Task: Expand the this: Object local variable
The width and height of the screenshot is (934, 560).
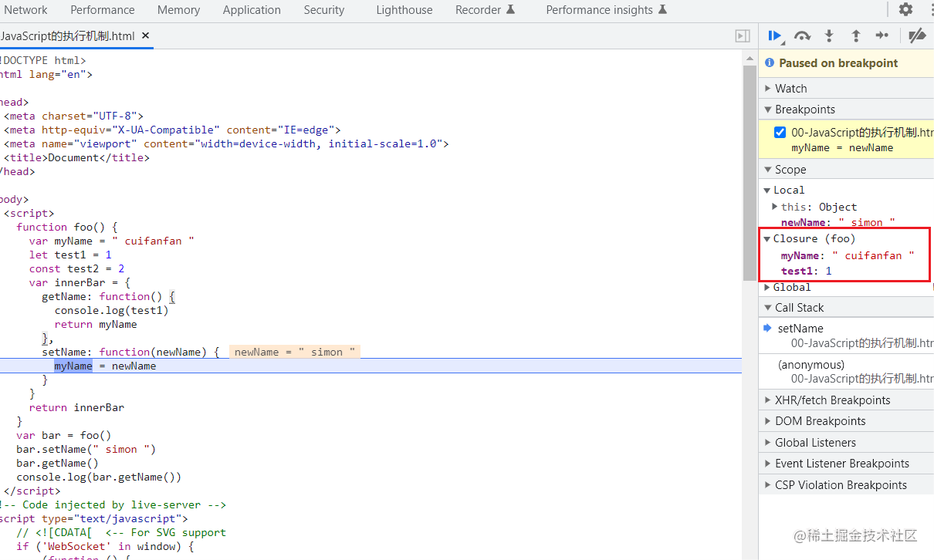Action: pyautogui.click(x=775, y=207)
